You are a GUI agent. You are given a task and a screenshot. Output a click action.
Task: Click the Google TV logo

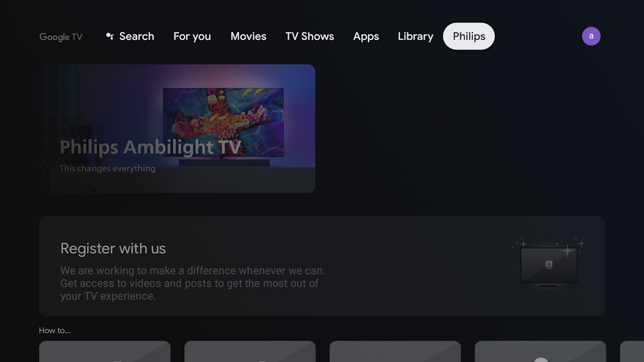(61, 37)
